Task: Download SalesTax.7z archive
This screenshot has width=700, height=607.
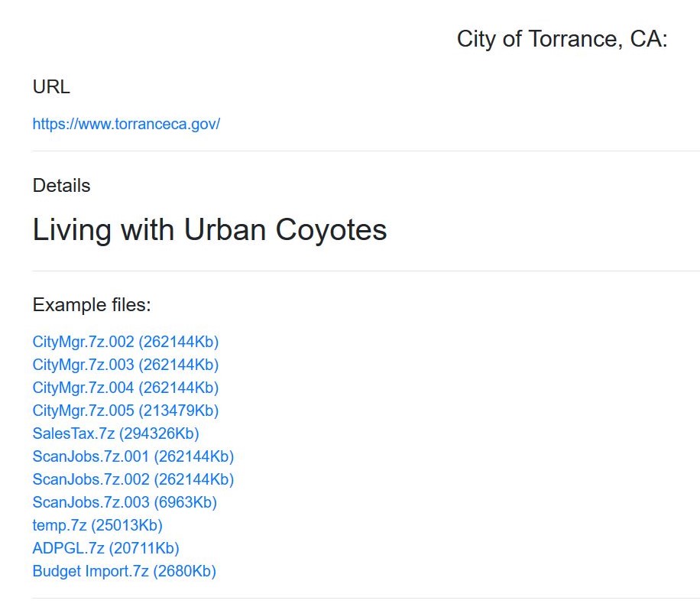Action: click(115, 433)
